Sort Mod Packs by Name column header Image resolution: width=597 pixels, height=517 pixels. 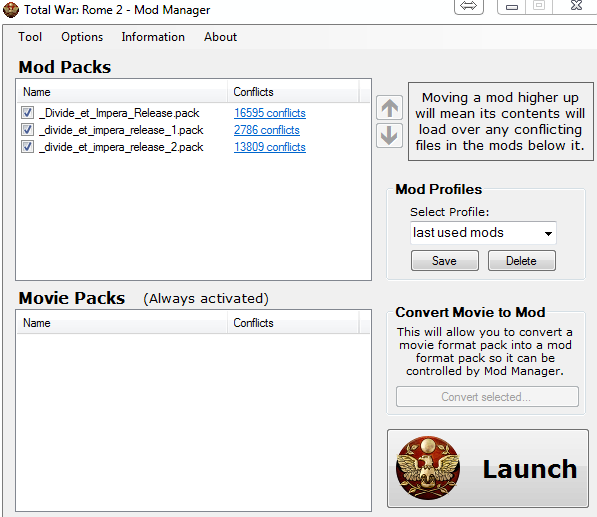pos(122,92)
